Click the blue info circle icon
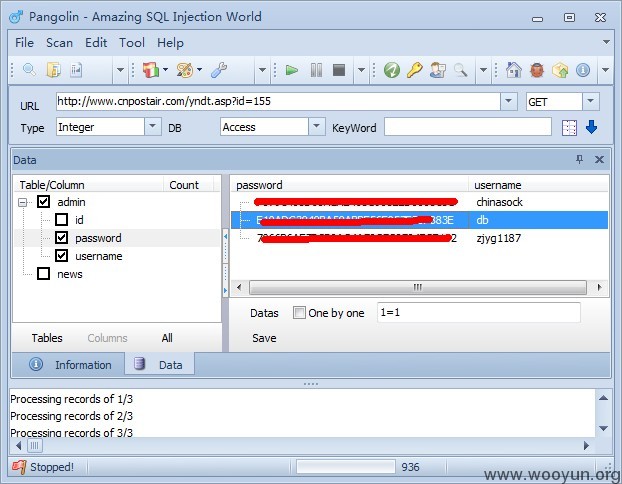The width and height of the screenshot is (622, 484). click(583, 70)
